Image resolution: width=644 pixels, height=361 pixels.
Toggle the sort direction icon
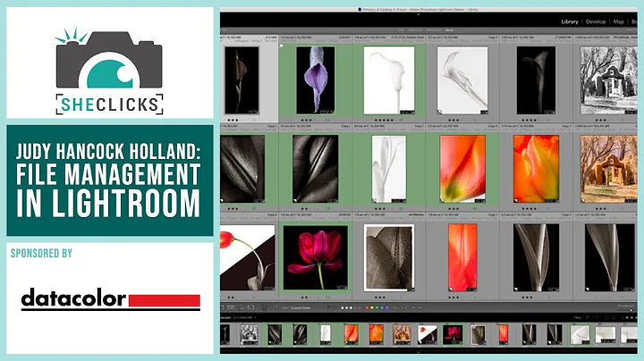(276, 307)
